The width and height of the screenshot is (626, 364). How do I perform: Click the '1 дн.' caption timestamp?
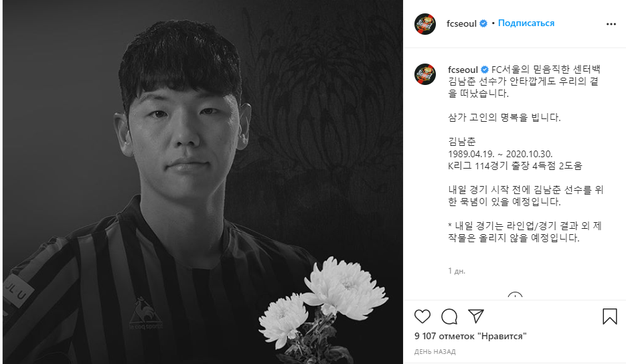(x=457, y=271)
